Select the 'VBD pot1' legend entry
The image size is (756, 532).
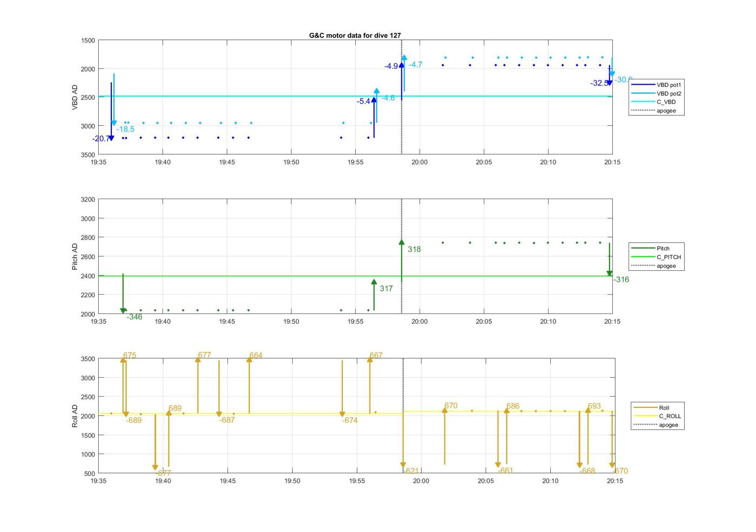point(657,85)
